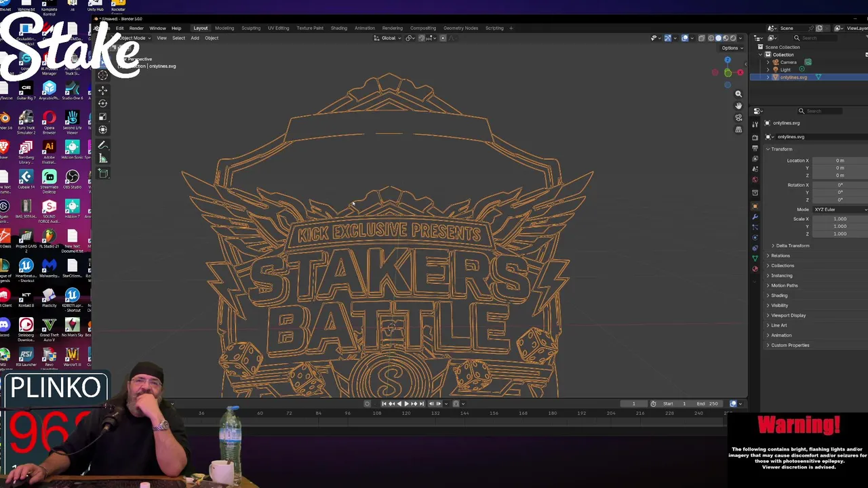Click the viewport zoom magnifier icon
The height and width of the screenshot is (488, 868).
click(738, 94)
